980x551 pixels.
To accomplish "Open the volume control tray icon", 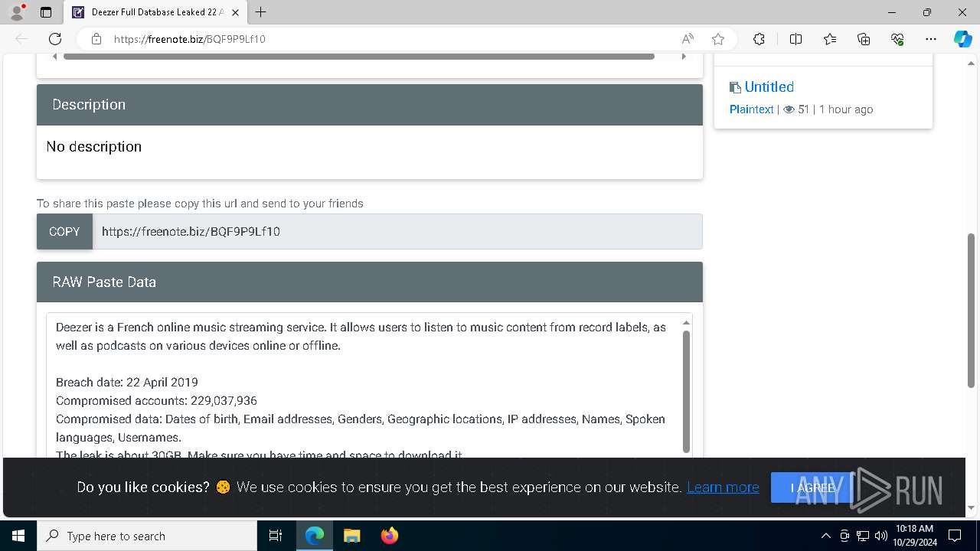I will 881,536.
